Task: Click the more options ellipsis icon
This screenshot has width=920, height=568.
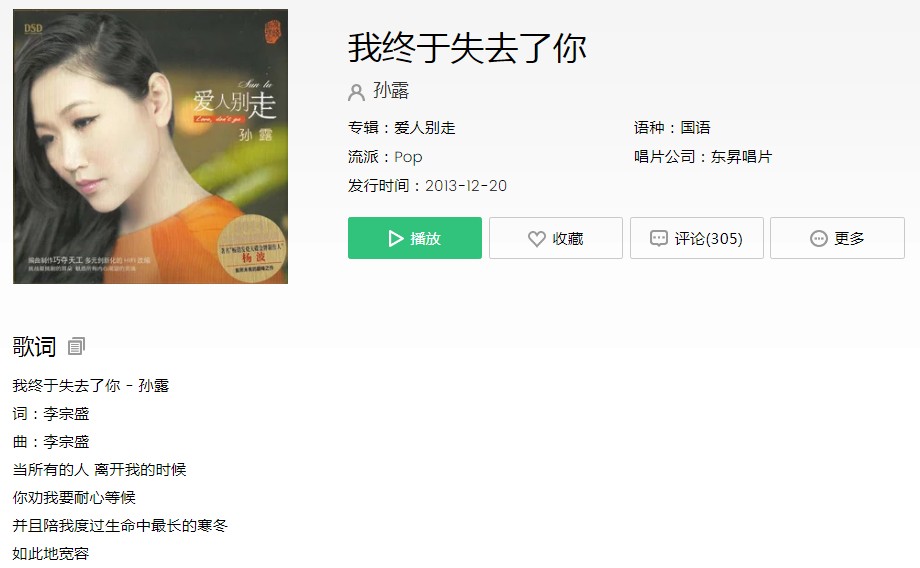Action: [818, 238]
